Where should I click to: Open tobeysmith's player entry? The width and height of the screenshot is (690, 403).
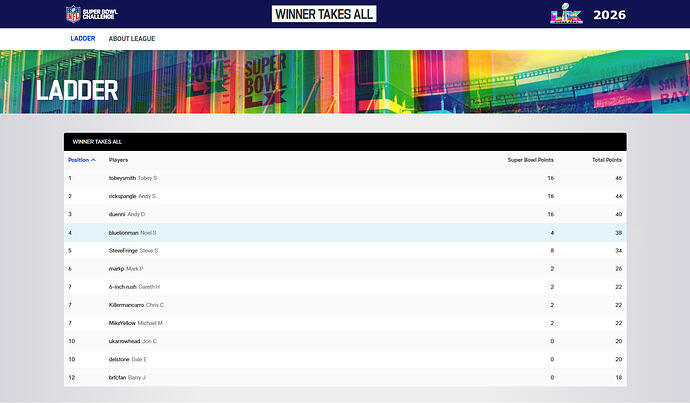point(122,178)
